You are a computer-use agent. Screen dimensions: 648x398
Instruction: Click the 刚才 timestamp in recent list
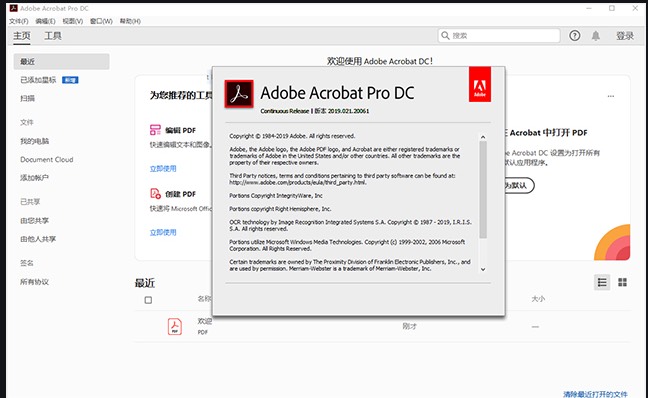pyautogui.click(x=410, y=326)
